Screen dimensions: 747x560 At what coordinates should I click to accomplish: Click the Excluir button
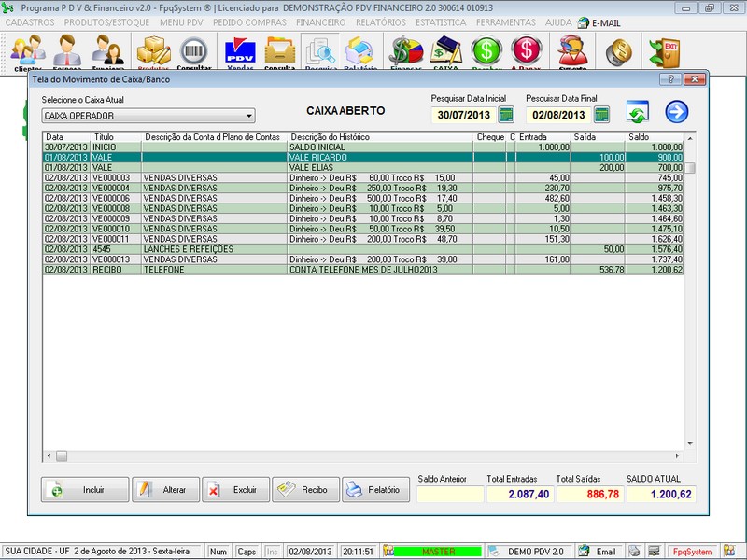click(235, 490)
